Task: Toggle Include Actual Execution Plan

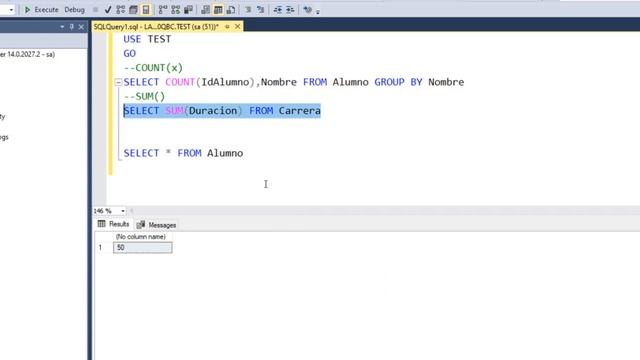Action: click(163, 9)
